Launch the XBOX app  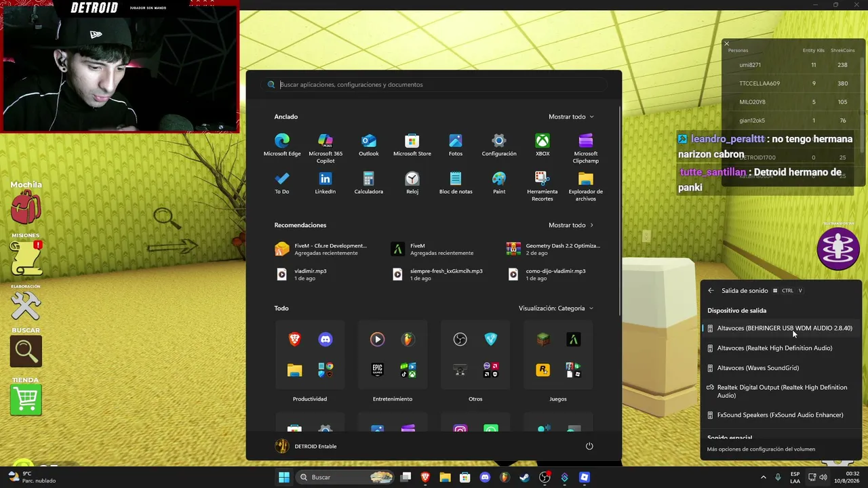click(542, 145)
